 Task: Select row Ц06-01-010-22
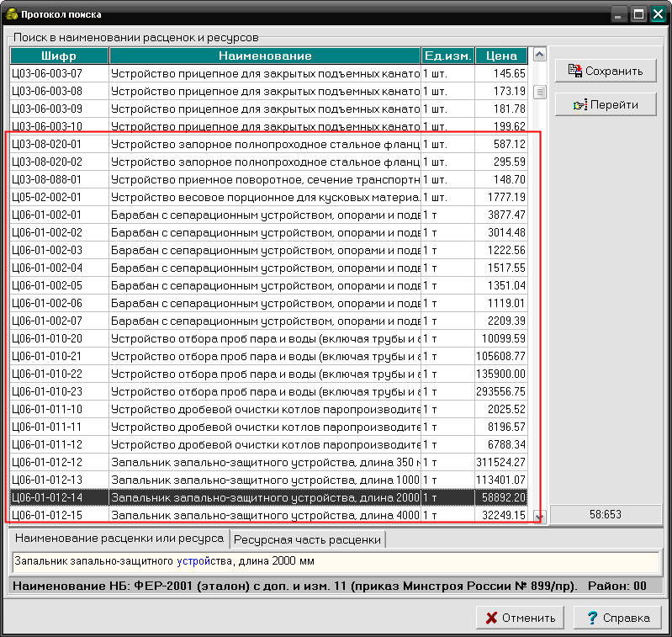click(268, 374)
